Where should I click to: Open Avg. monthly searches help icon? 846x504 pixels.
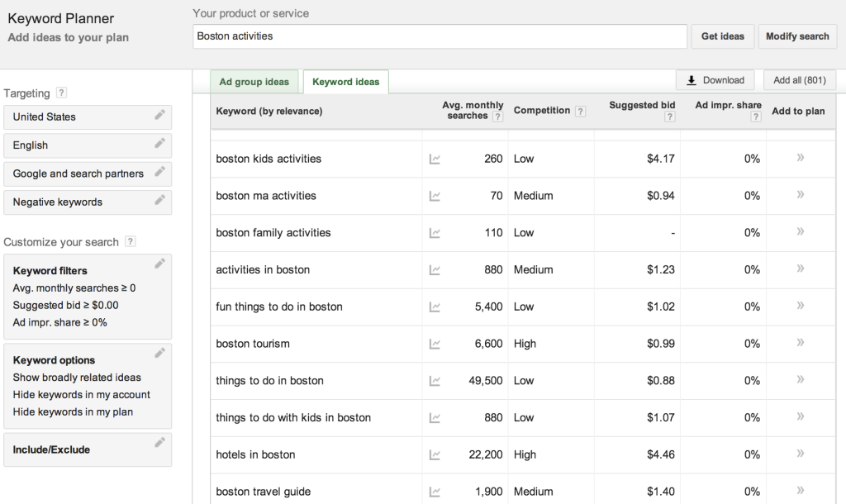coord(498,116)
